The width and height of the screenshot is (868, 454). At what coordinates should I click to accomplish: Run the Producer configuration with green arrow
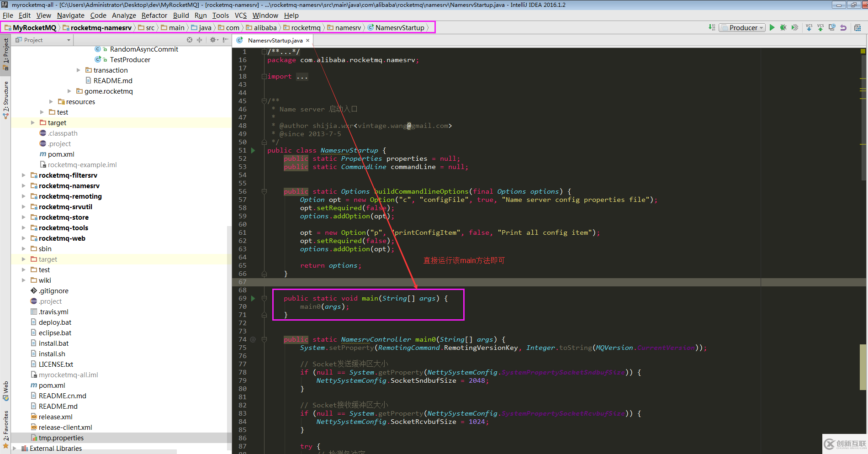tap(772, 27)
